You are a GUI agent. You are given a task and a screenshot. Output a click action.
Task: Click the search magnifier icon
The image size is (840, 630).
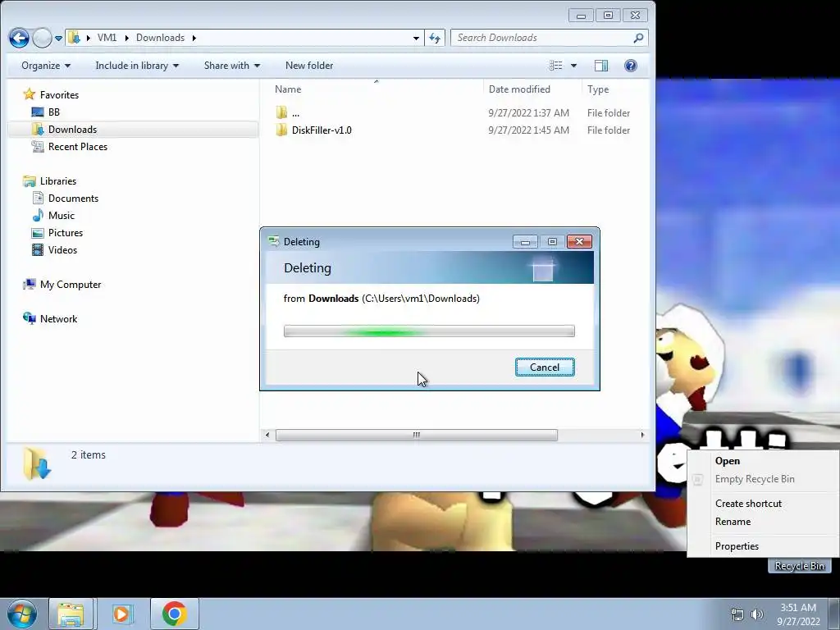(x=637, y=38)
